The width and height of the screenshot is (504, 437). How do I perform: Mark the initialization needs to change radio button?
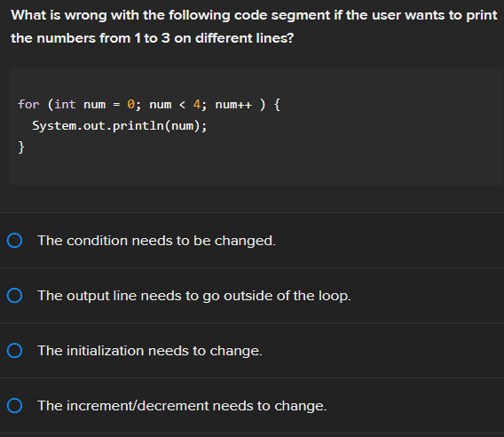click(14, 351)
